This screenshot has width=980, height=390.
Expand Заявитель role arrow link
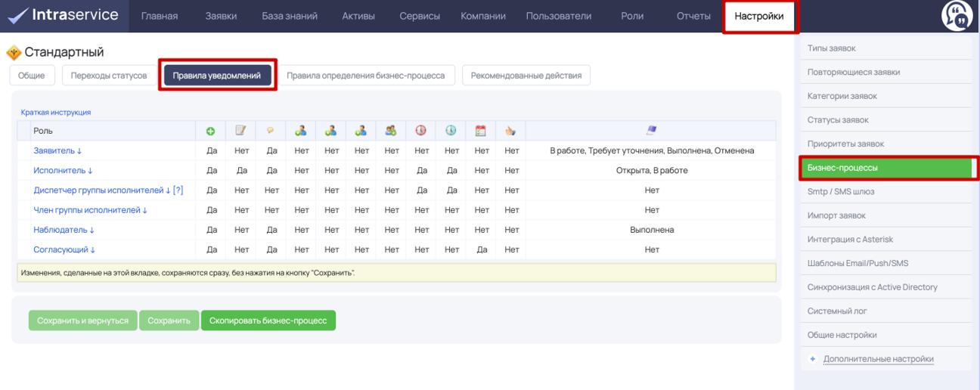pyautogui.click(x=57, y=151)
